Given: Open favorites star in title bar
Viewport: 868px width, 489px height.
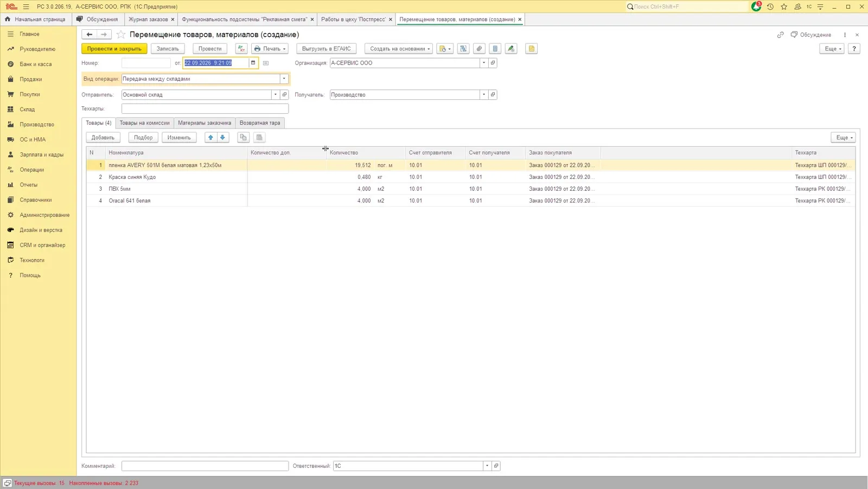Looking at the screenshot, I should [784, 7].
